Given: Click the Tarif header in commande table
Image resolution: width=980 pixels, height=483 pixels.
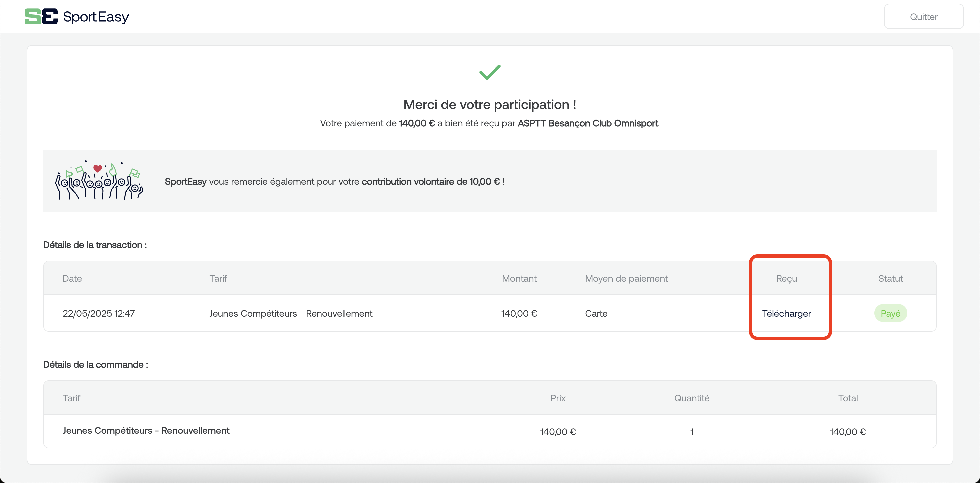Looking at the screenshot, I should [72, 398].
